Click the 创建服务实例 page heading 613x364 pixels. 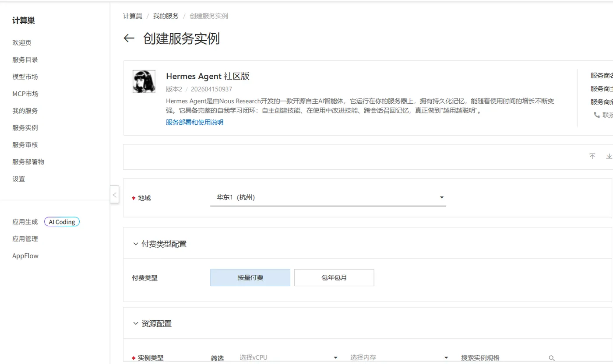[181, 38]
